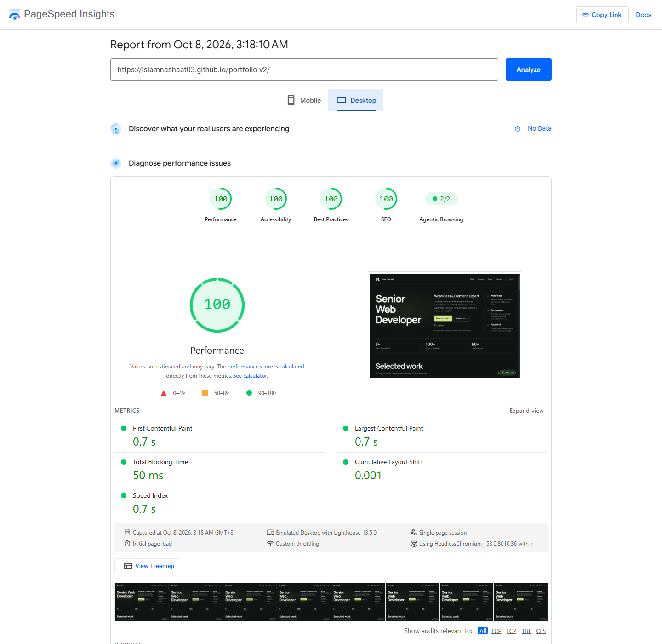Click the 50 ms blocking time value
662x644 pixels.
point(148,476)
